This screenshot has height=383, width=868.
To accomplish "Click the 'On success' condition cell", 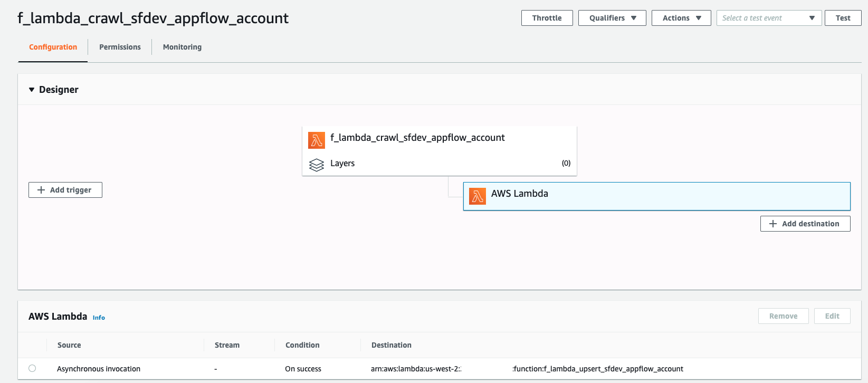I will pos(303,369).
